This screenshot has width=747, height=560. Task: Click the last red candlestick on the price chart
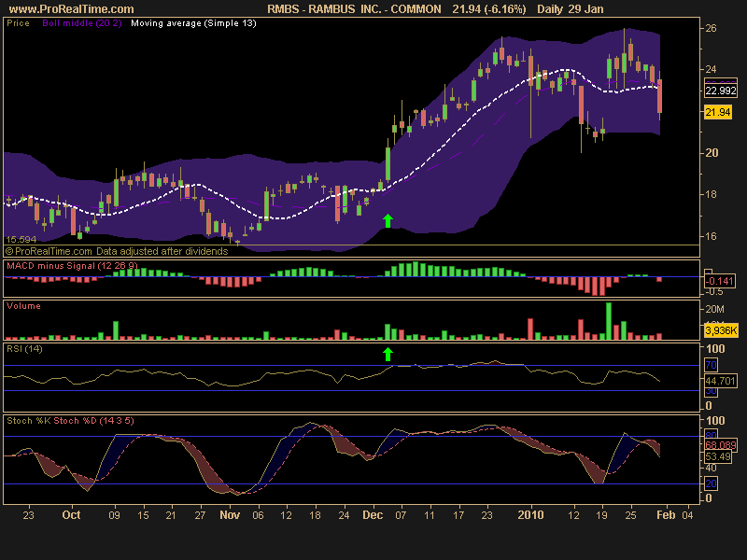[660, 96]
